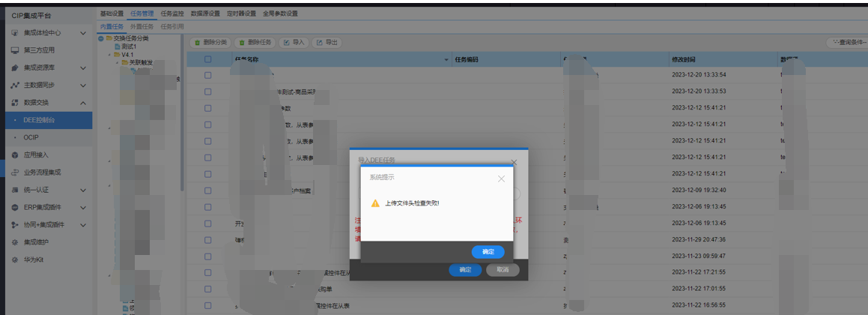Click 确定 in the 系统提示 alert dialog
The width and height of the screenshot is (868, 315).
click(x=488, y=252)
